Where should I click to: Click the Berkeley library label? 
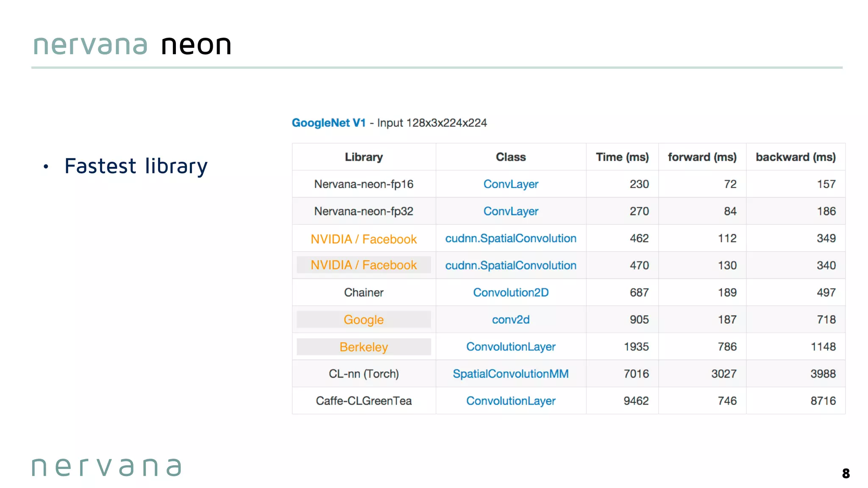(364, 347)
